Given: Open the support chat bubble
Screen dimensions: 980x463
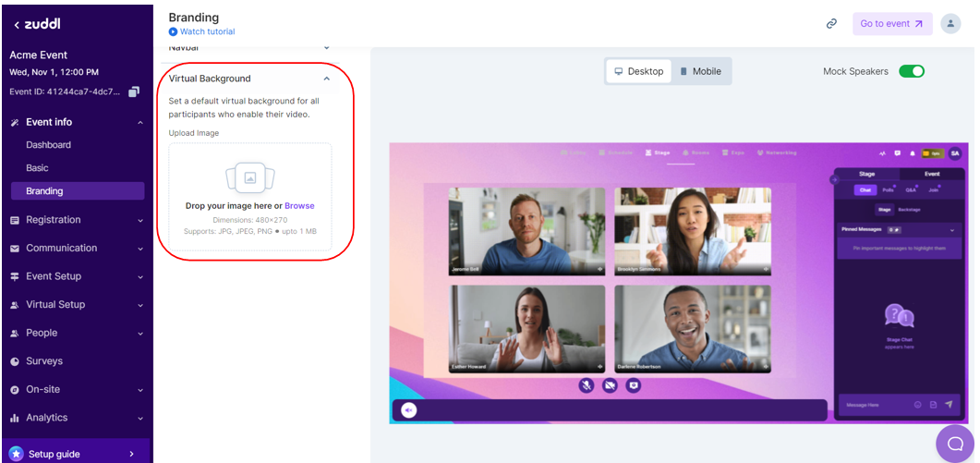Looking at the screenshot, I should click(955, 444).
